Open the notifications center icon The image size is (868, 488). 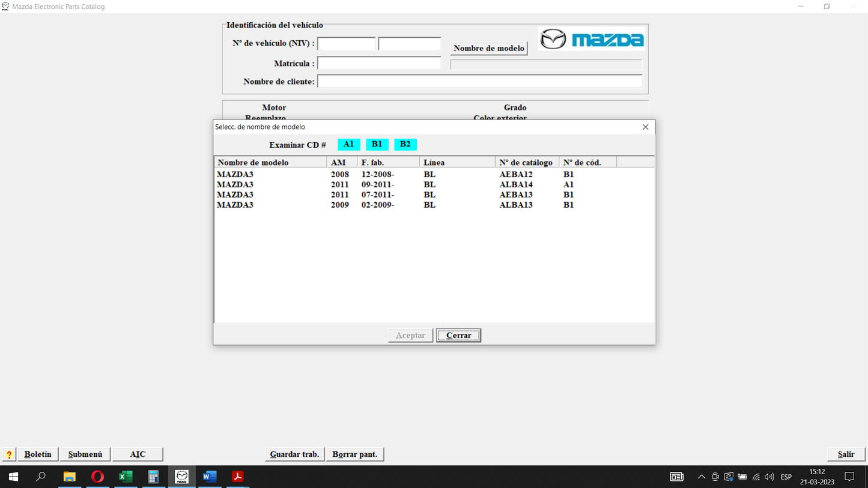point(849,477)
